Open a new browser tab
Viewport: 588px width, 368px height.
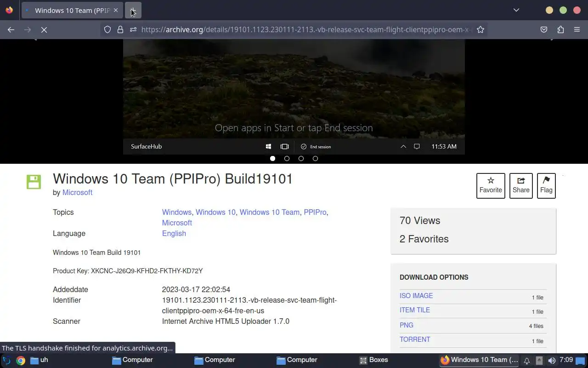click(133, 10)
